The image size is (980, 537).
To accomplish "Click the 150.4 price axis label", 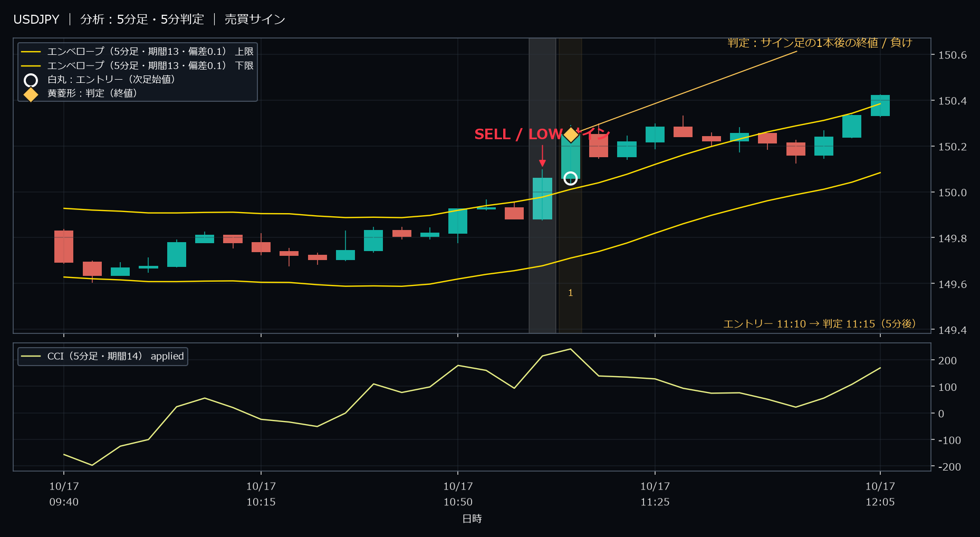I will (x=953, y=101).
